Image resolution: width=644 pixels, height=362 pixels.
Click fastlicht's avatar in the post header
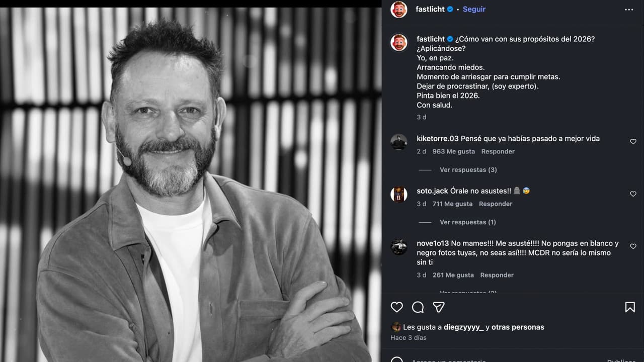pos(399,10)
